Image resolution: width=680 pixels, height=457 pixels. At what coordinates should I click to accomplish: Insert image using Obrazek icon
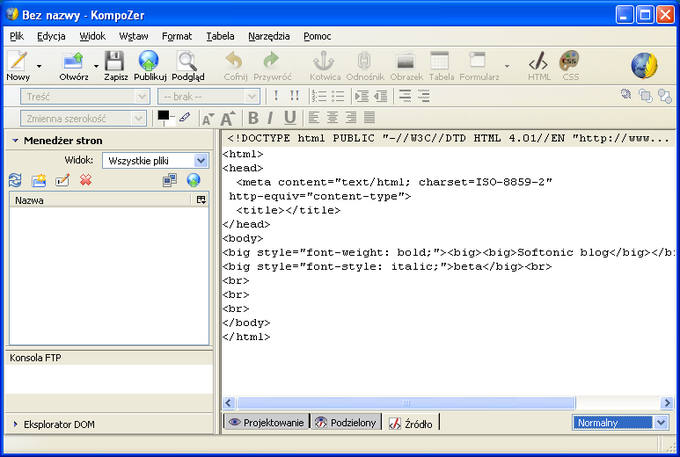406,61
